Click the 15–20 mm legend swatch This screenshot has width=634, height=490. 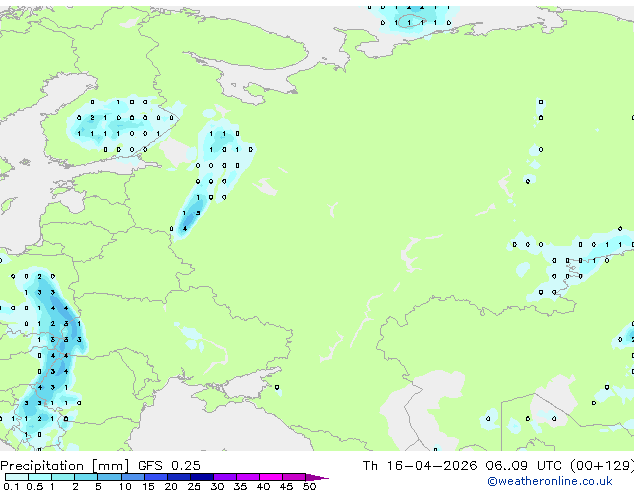tap(156, 477)
